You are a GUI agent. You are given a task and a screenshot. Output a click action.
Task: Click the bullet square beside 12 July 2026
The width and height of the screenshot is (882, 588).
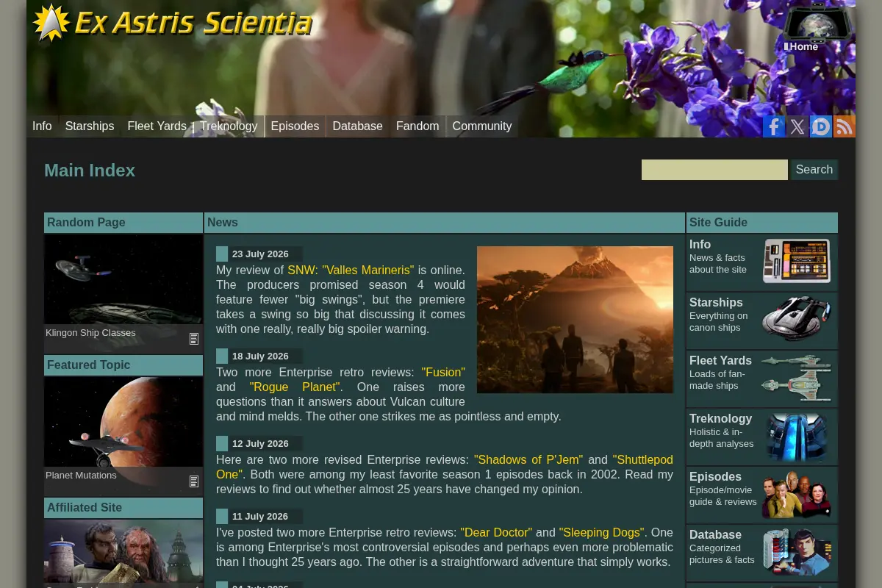point(222,444)
